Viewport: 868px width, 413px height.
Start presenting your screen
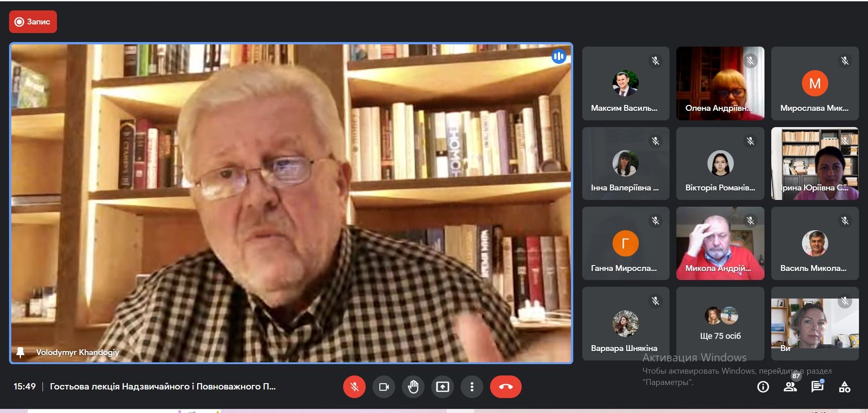(443, 387)
